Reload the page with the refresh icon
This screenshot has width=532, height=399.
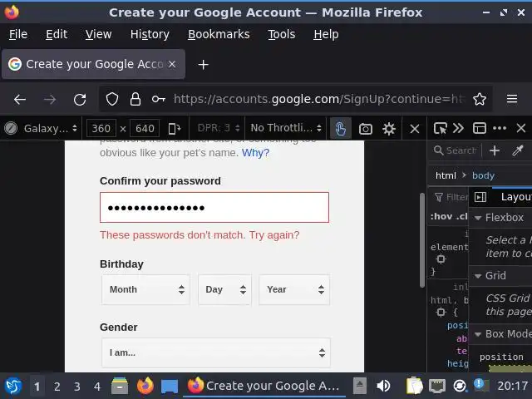[80, 100]
